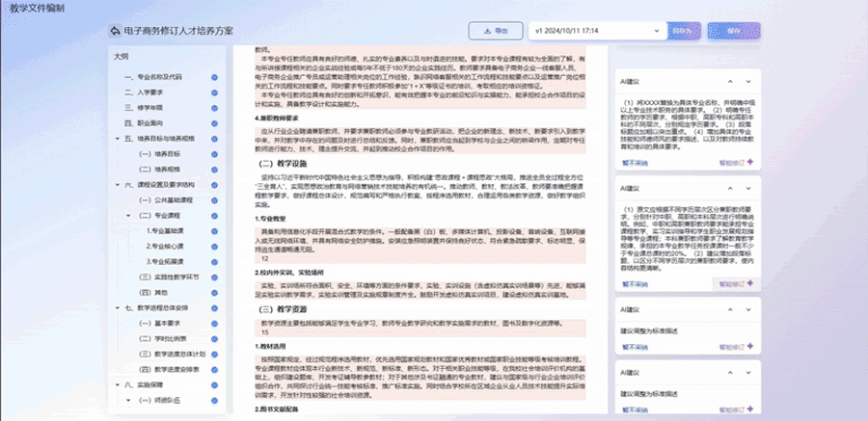Click the blue dot beside 二、入学要求
The width and height of the screenshot is (868, 421).
tap(214, 92)
